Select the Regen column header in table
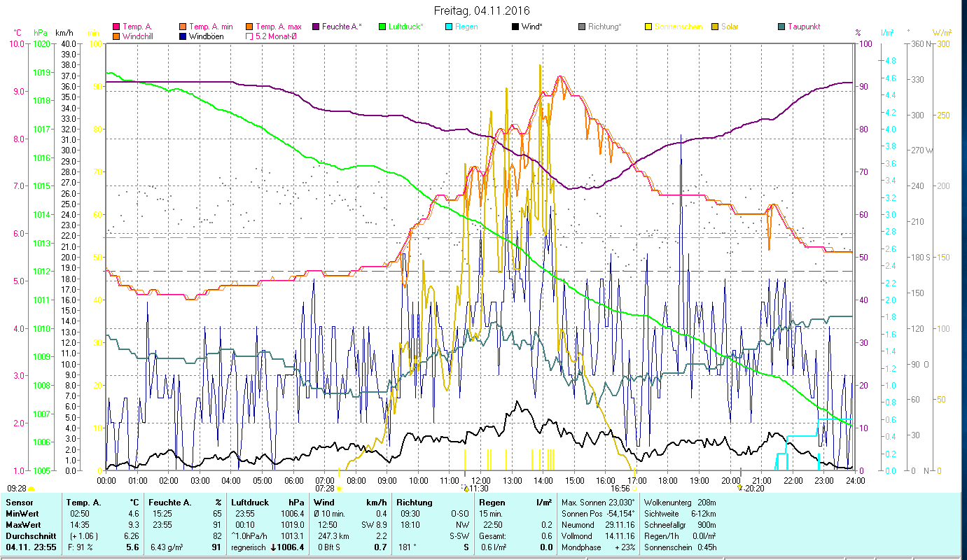The height and width of the screenshot is (560, 967). (492, 502)
